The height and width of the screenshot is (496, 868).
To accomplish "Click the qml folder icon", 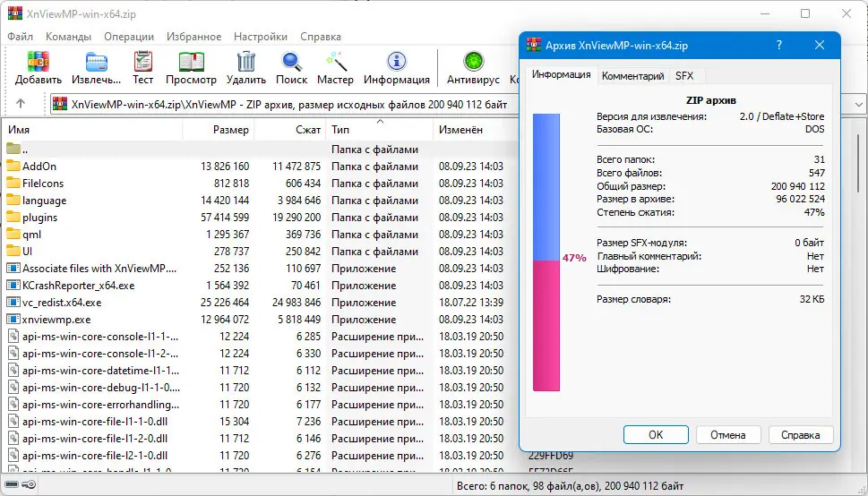I will [x=13, y=235].
